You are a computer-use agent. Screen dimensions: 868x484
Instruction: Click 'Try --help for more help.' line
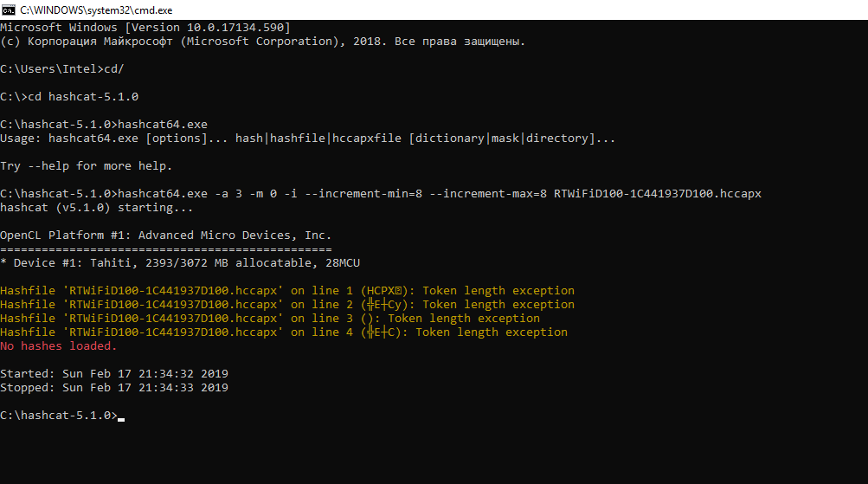(x=87, y=166)
